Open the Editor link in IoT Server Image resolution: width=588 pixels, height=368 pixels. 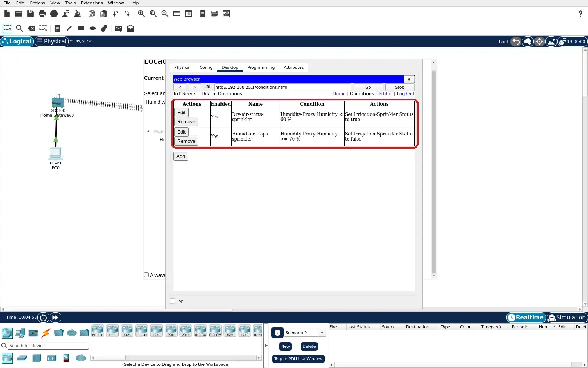pos(385,94)
